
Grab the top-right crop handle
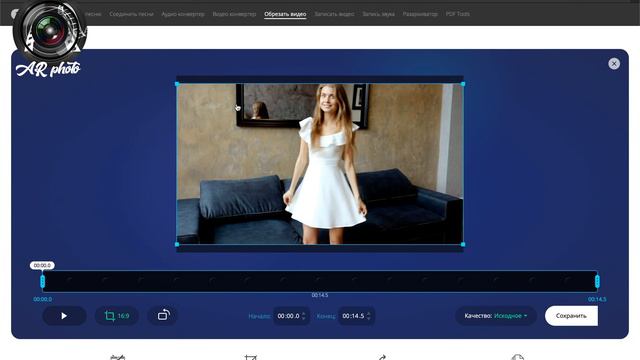point(463,84)
